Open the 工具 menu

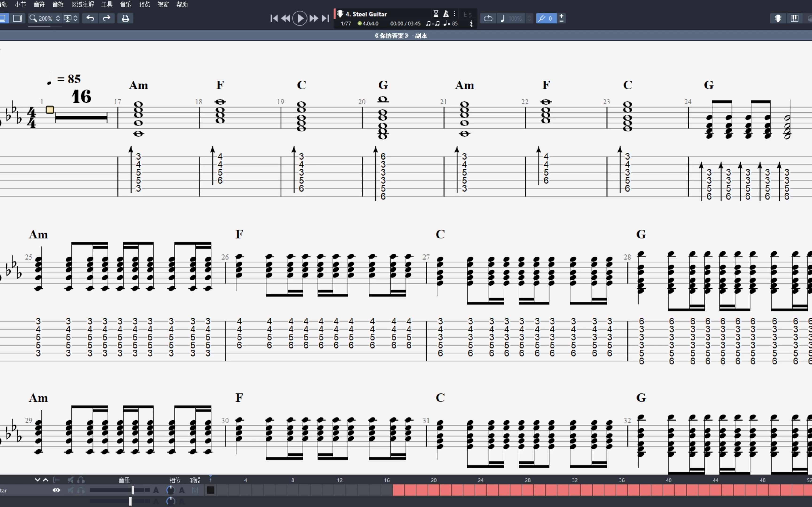(107, 4)
